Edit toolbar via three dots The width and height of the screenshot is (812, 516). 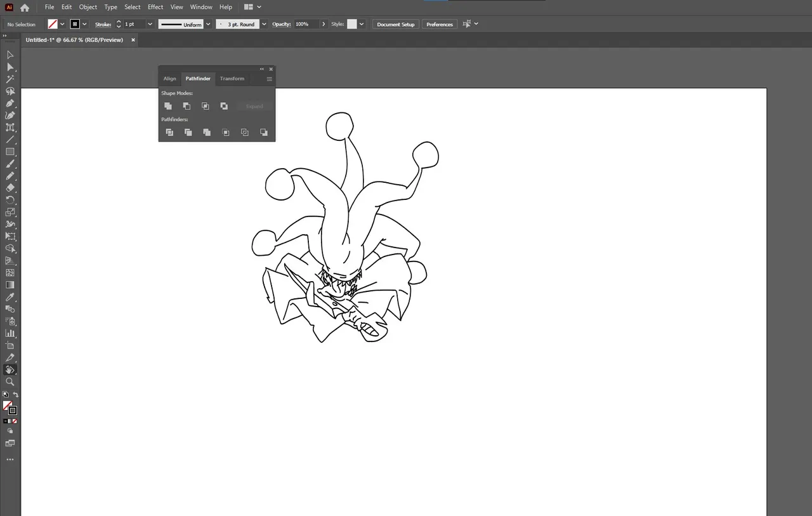[10, 460]
